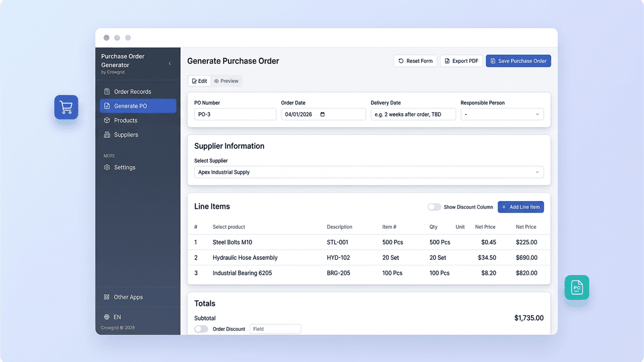Image resolution: width=644 pixels, height=362 pixels.
Task: Go to Products page
Action: coord(138,120)
